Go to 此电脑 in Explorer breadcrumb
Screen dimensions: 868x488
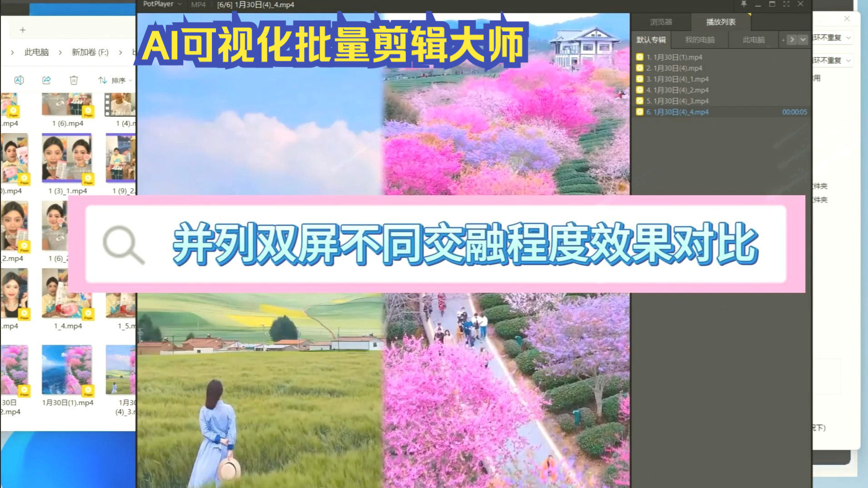36,52
